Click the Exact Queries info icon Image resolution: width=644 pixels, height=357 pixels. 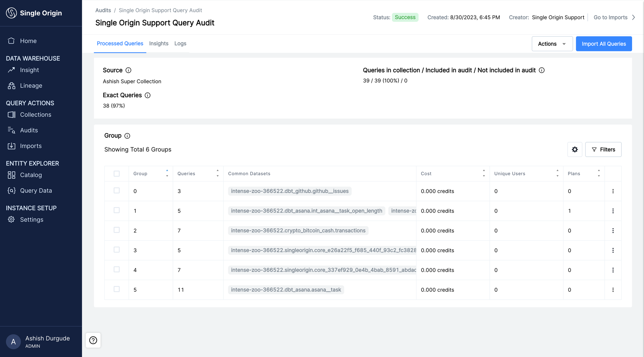(147, 95)
